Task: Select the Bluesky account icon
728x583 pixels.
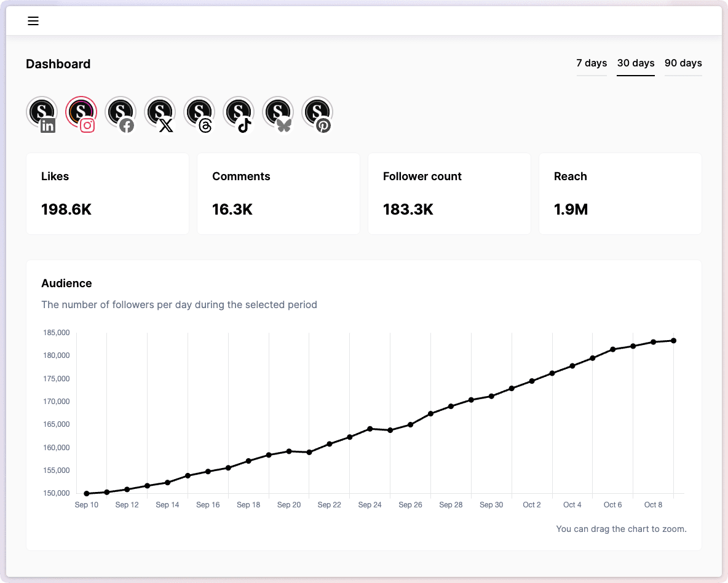Action: point(278,113)
